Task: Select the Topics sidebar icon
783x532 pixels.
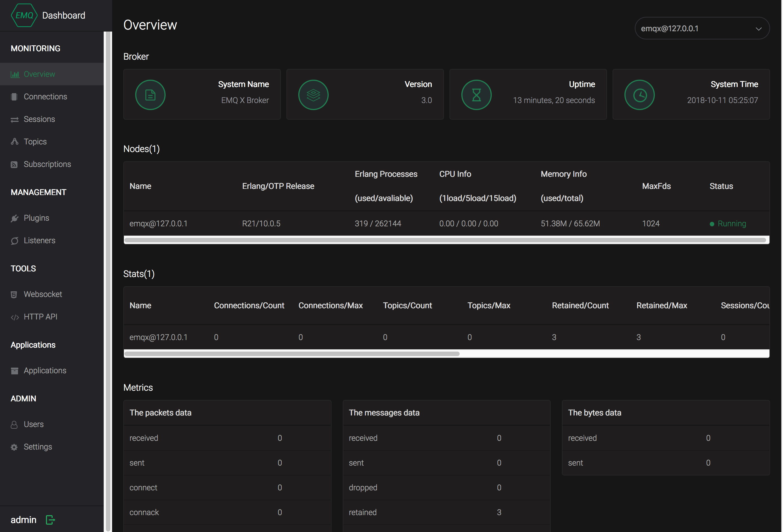Action: tap(15, 141)
